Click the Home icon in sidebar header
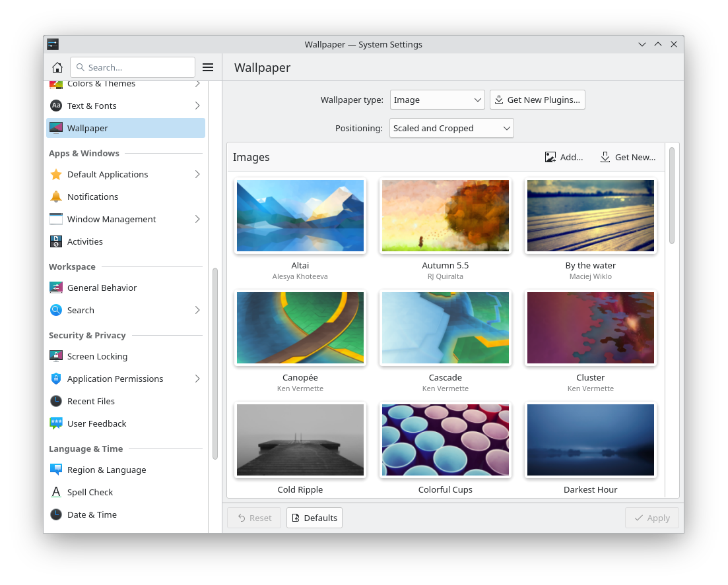This screenshot has height=585, width=728. point(57,67)
